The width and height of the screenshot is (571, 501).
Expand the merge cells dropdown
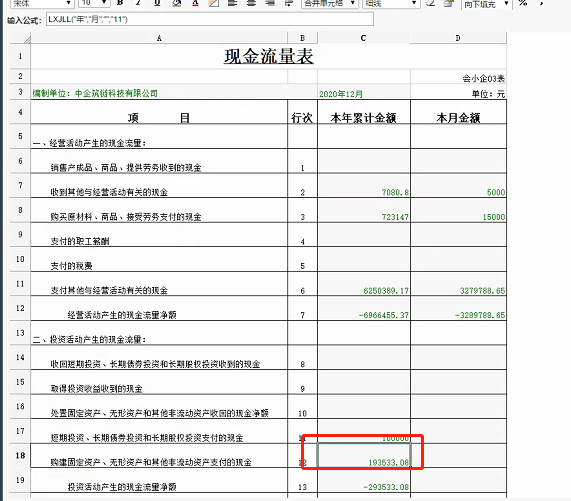(x=330, y=3)
